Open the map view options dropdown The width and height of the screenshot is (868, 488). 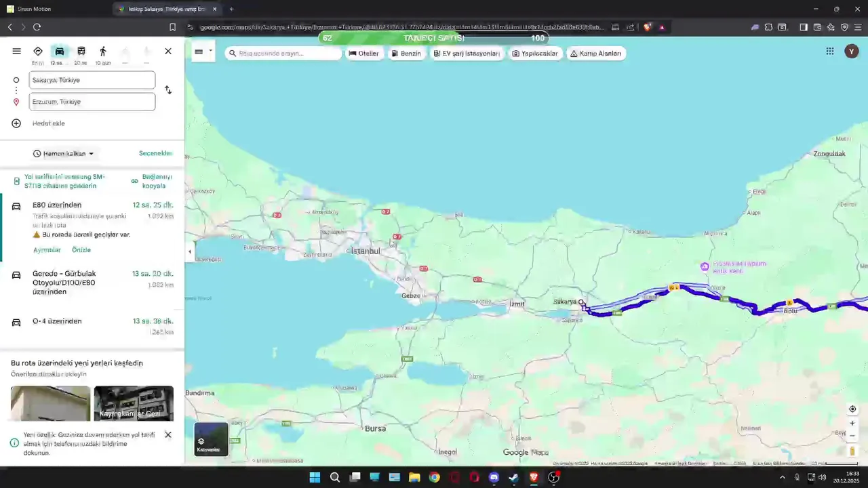(203, 52)
